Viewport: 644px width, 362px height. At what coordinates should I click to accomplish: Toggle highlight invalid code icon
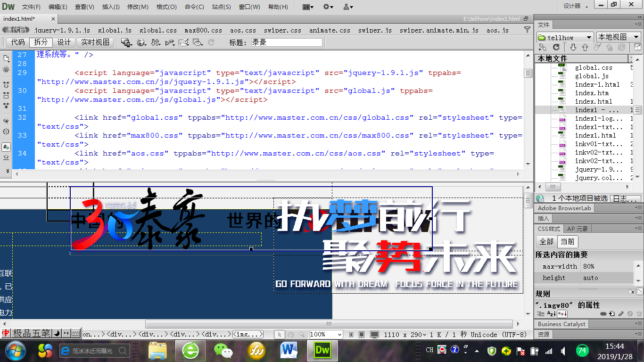6,157
